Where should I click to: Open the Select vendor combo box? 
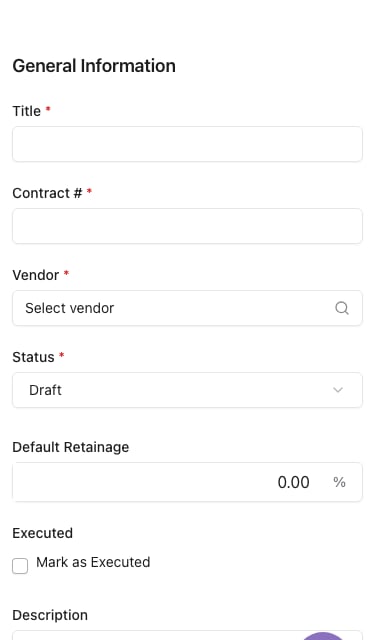[187, 308]
